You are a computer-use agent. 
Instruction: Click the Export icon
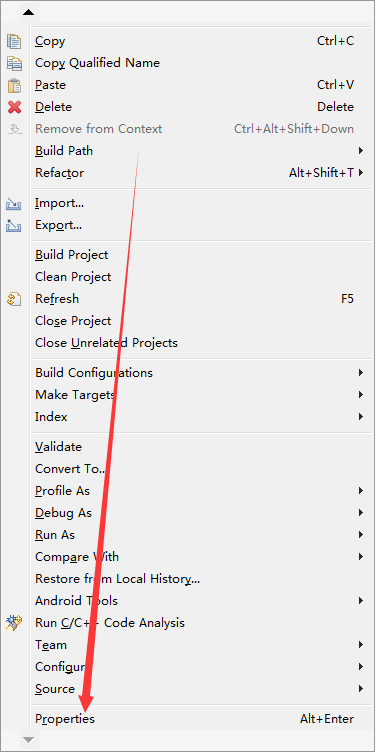point(13,225)
